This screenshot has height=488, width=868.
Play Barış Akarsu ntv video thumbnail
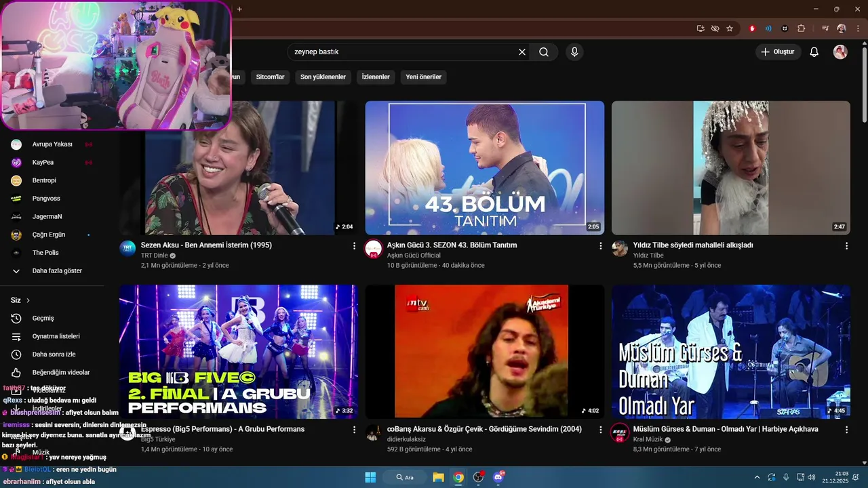tap(484, 351)
